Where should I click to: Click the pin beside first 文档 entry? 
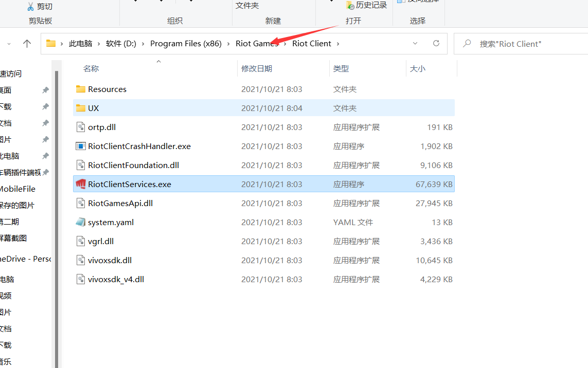coord(45,123)
